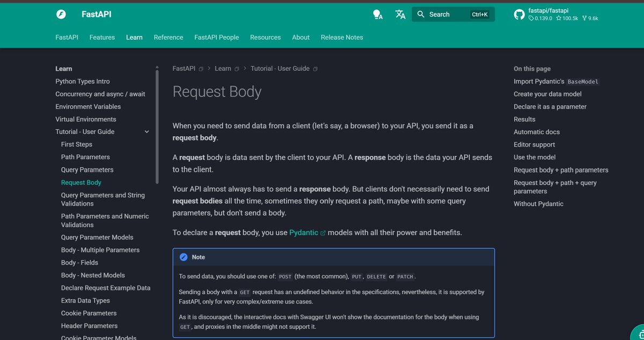Click the left sidebar scrollbar
Image resolution: width=644 pixels, height=340 pixels.
(x=157, y=126)
